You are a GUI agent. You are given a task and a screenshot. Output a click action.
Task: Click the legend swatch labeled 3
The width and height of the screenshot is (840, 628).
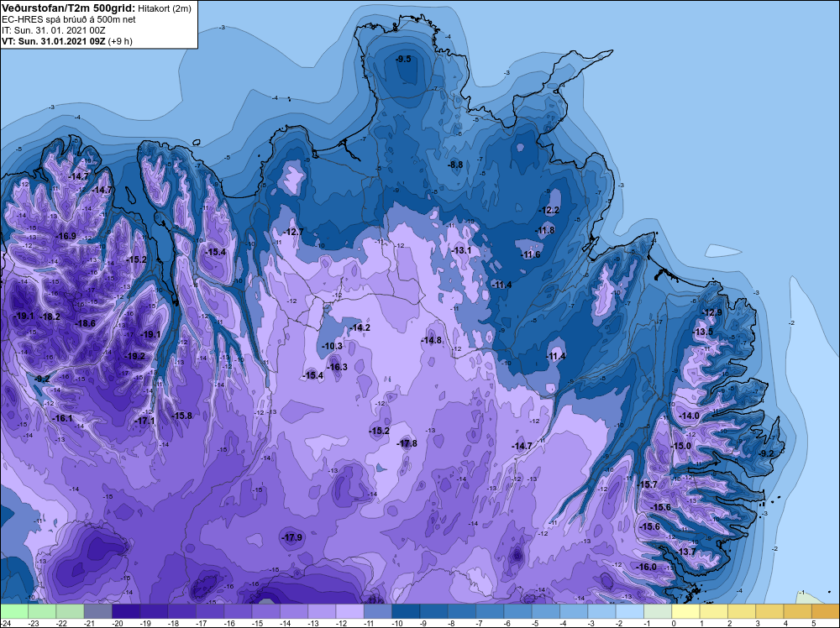point(769,611)
